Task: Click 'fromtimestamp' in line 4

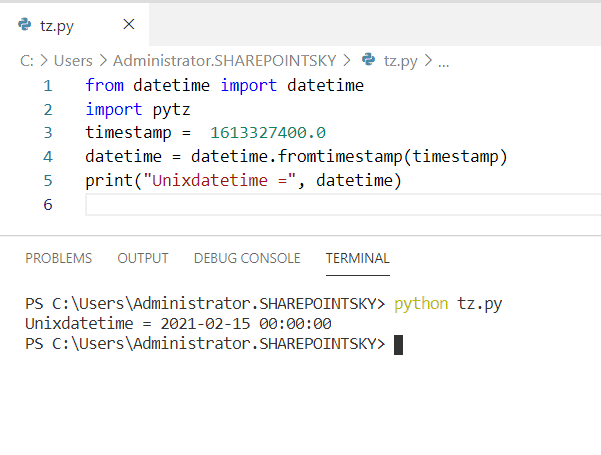Action: pyautogui.click(x=339, y=156)
